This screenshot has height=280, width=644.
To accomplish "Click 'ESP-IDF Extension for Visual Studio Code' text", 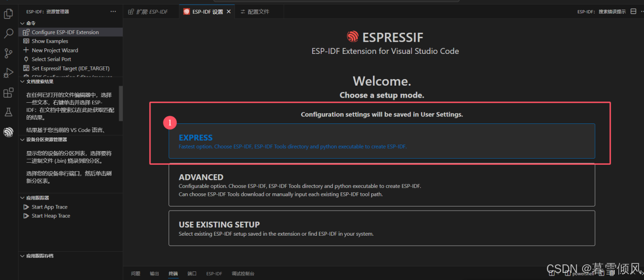I will 385,51.
